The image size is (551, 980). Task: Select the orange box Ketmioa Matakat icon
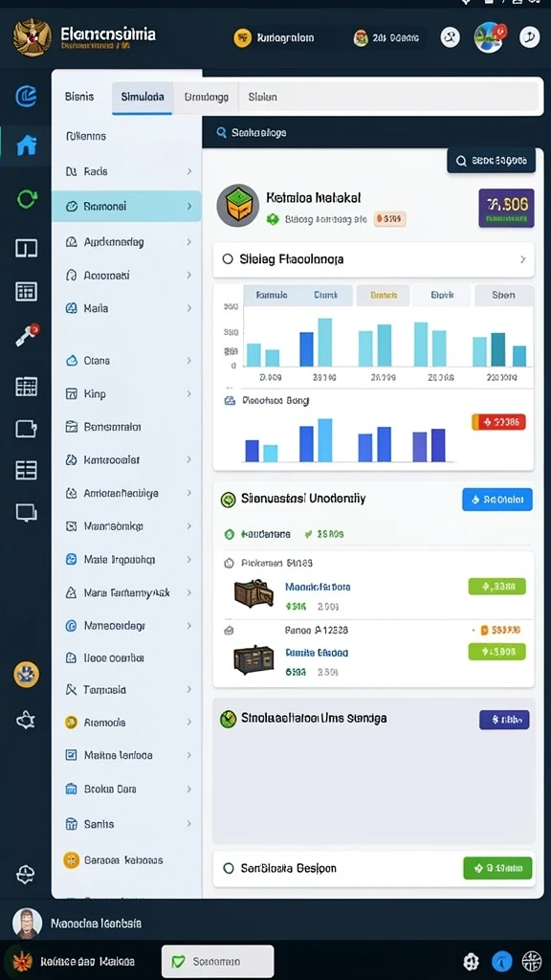(237, 206)
